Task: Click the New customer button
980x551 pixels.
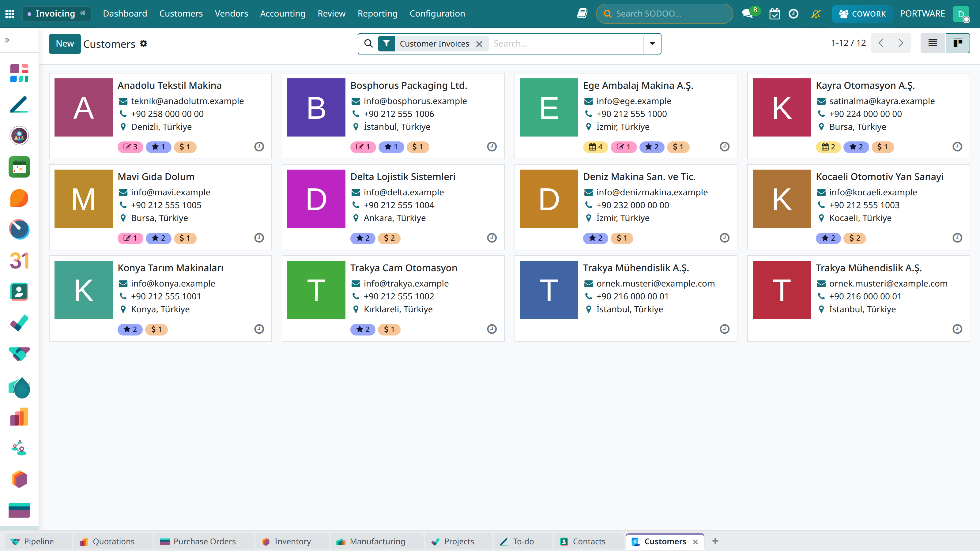Action: click(x=65, y=43)
